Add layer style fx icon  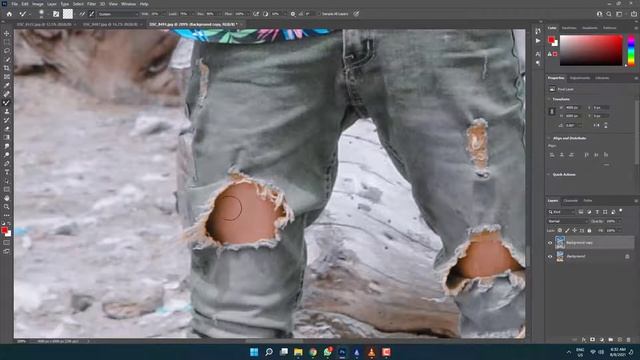(x=583, y=340)
